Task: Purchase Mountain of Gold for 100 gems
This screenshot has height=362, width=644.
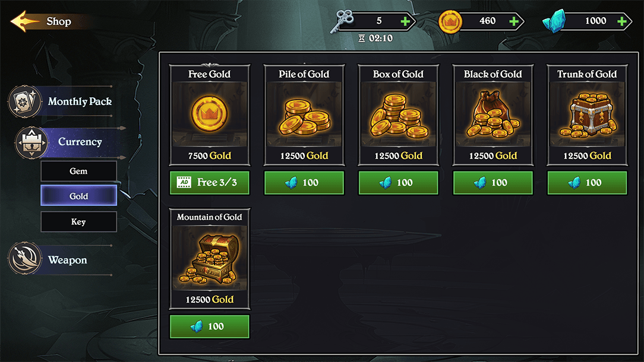Action: click(x=209, y=326)
